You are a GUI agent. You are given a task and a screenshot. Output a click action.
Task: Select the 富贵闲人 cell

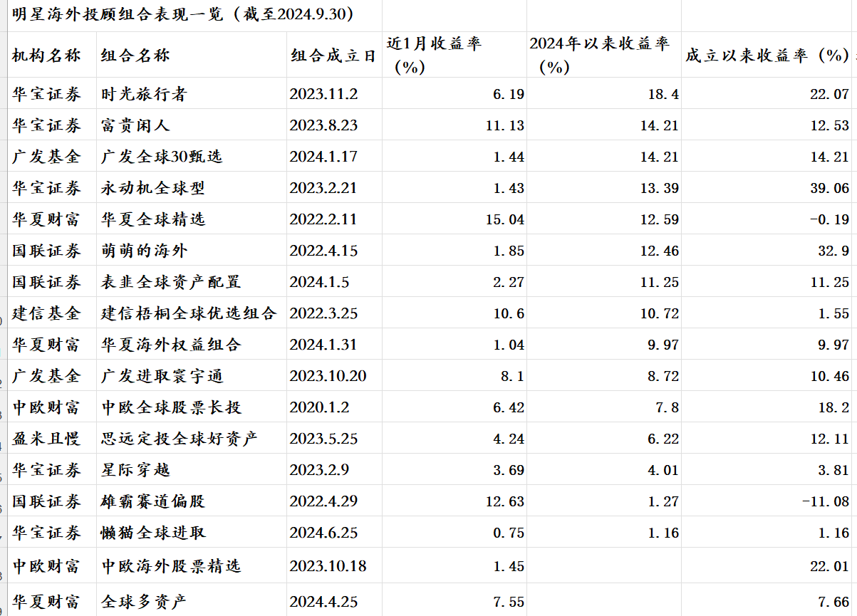click(x=192, y=125)
